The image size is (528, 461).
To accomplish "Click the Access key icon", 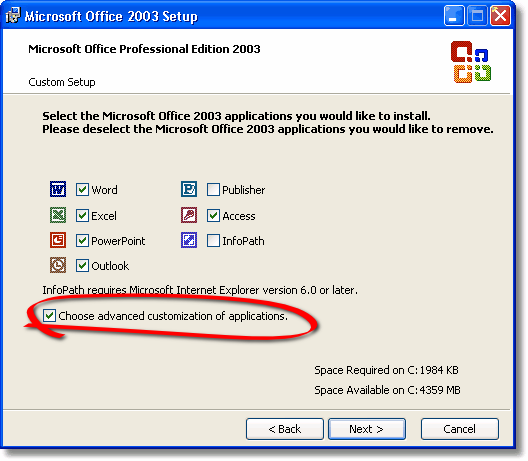I will (x=189, y=215).
